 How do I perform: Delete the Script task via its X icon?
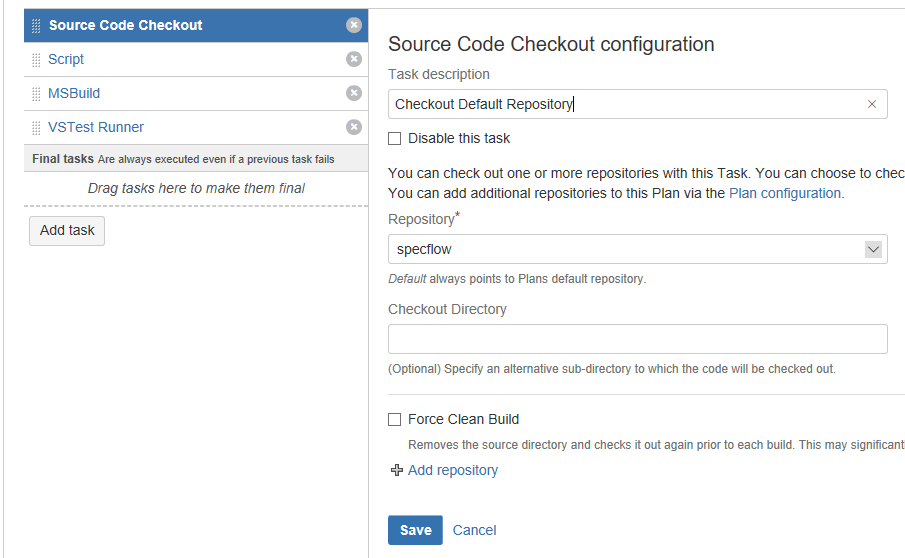tap(353, 59)
